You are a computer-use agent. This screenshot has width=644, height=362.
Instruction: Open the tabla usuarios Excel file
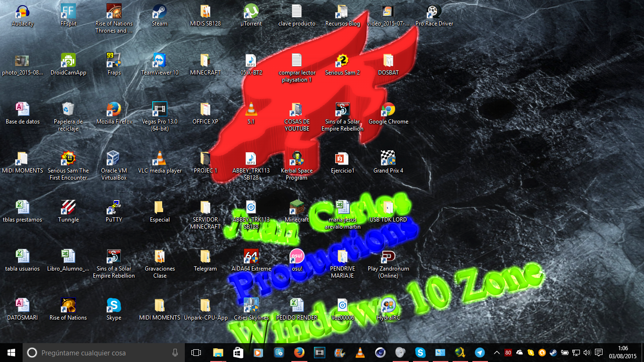coord(22,260)
